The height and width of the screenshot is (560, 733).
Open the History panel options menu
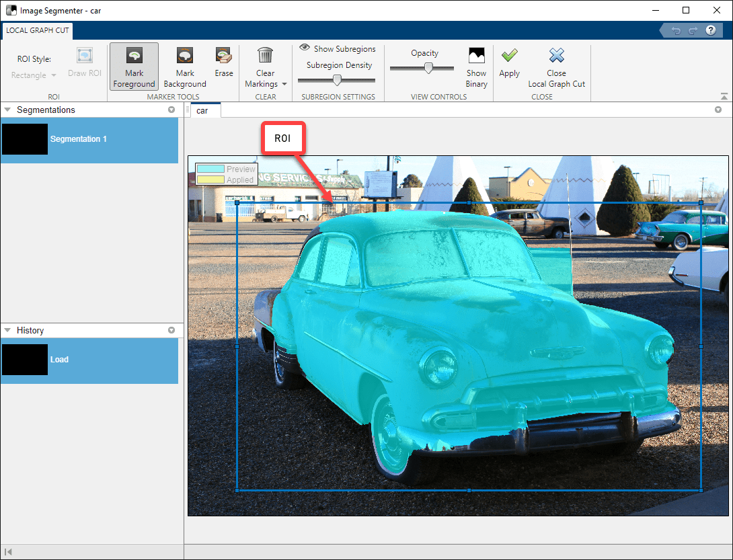(x=171, y=330)
